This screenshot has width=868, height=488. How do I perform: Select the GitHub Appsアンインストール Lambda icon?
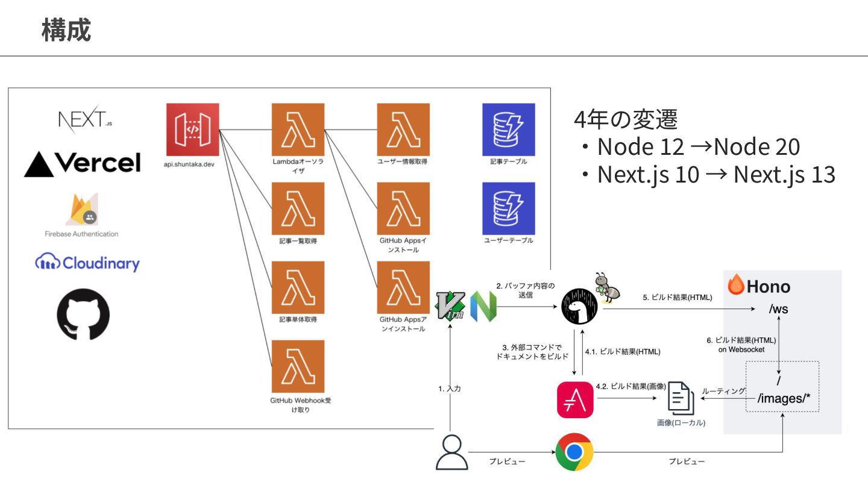(x=403, y=287)
